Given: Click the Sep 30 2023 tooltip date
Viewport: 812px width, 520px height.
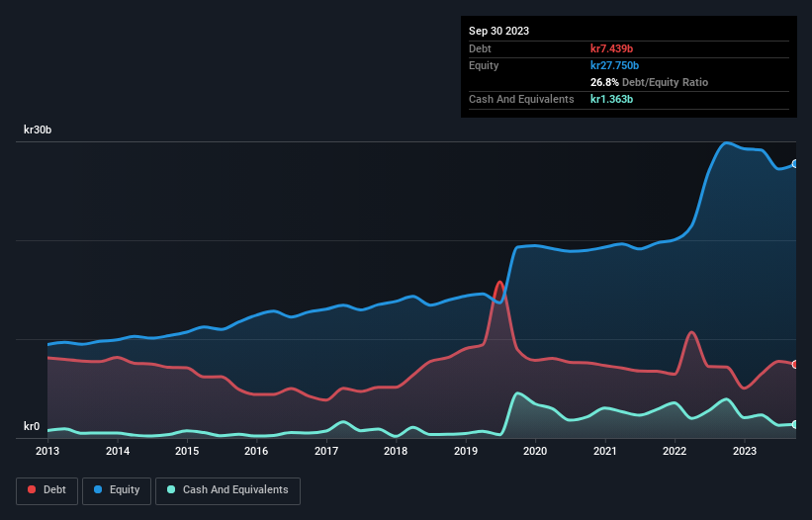Looking at the screenshot, I should coord(498,31).
